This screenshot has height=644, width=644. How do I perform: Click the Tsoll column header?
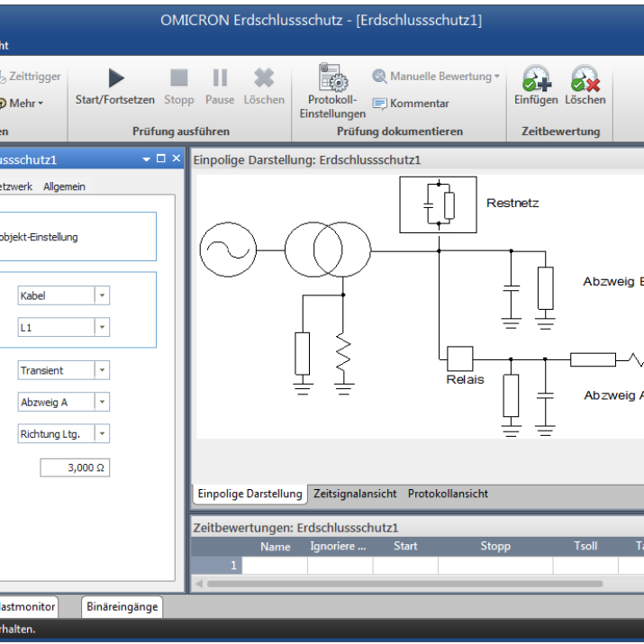click(585, 547)
